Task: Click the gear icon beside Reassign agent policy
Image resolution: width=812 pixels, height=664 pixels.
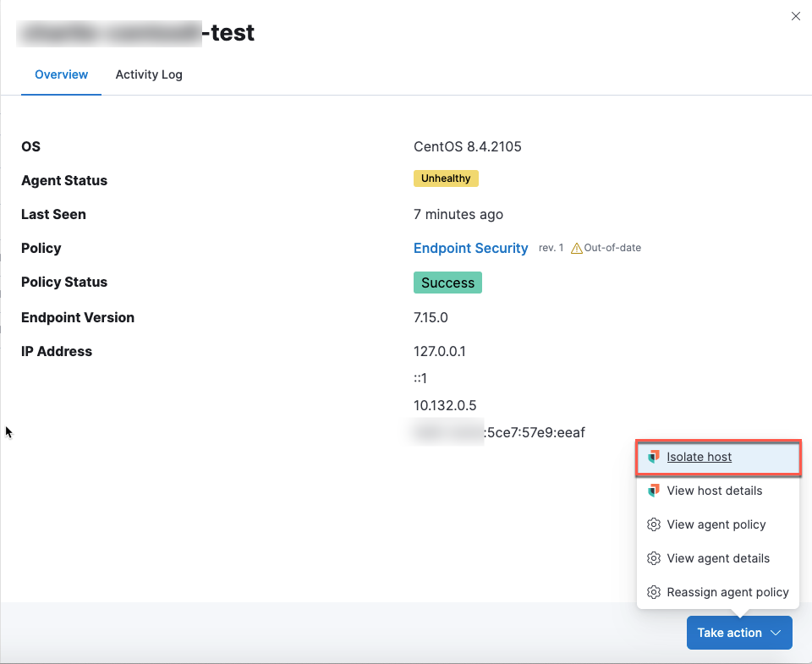Action: coord(653,592)
